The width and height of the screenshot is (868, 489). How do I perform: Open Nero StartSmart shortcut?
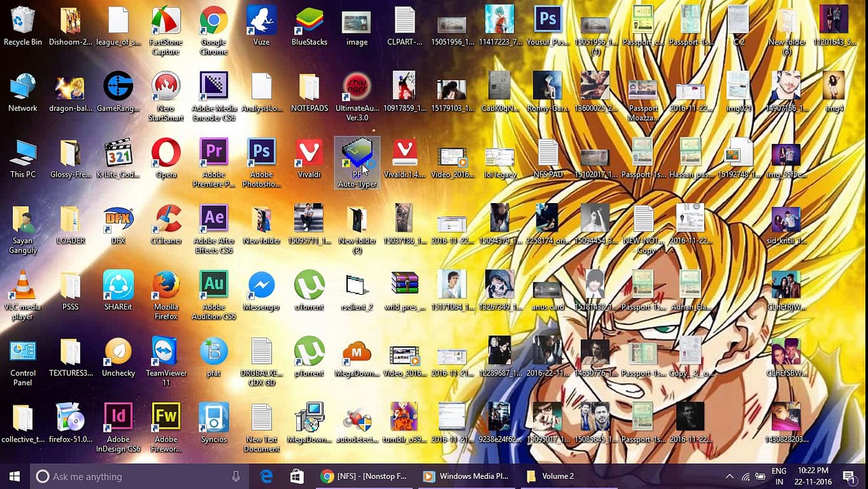(166, 97)
